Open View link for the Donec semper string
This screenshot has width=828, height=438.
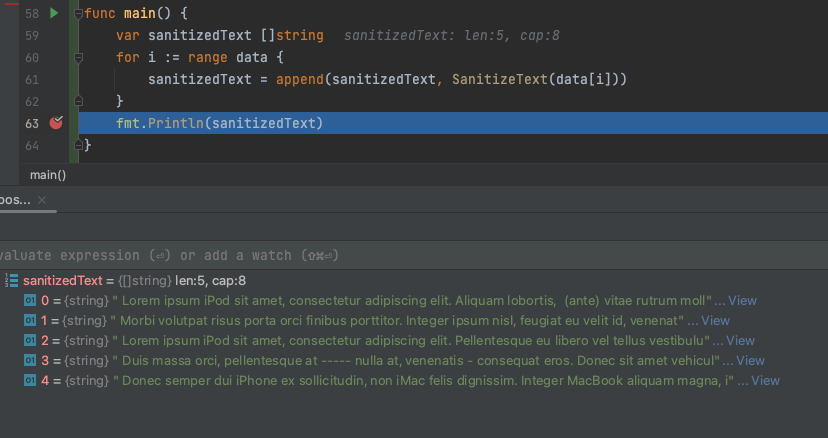[x=765, y=381]
